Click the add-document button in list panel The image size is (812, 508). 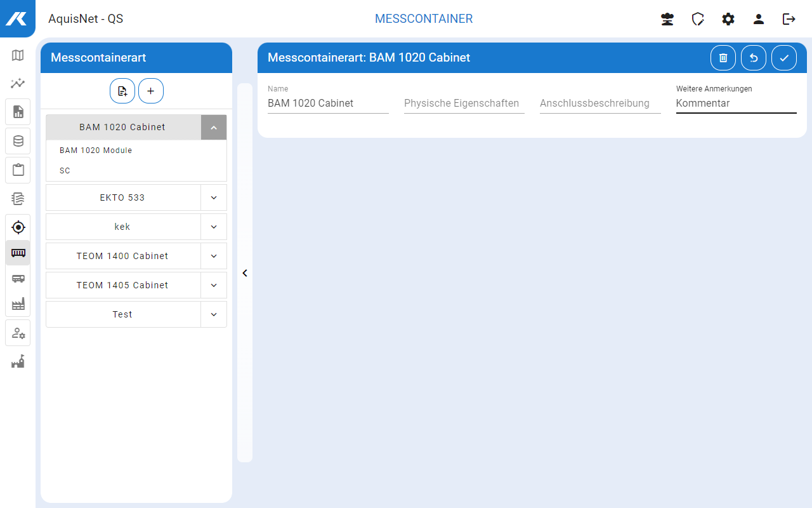point(122,91)
